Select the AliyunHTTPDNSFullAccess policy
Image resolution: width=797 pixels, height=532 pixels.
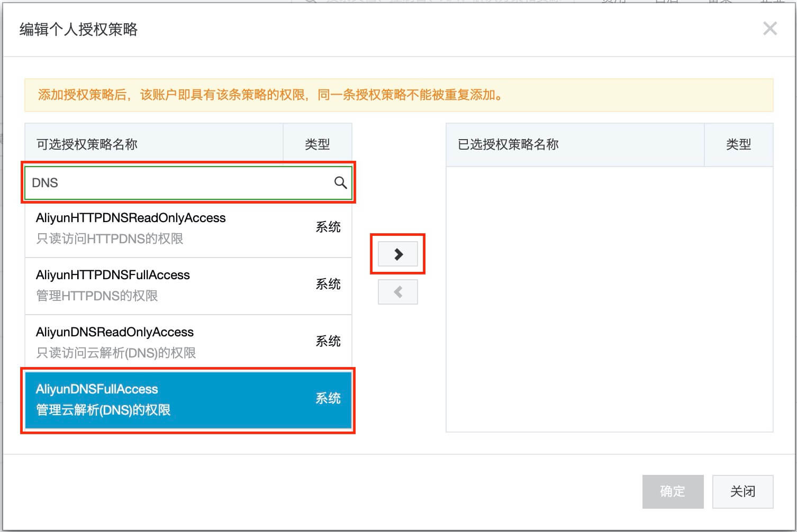pyautogui.click(x=188, y=286)
